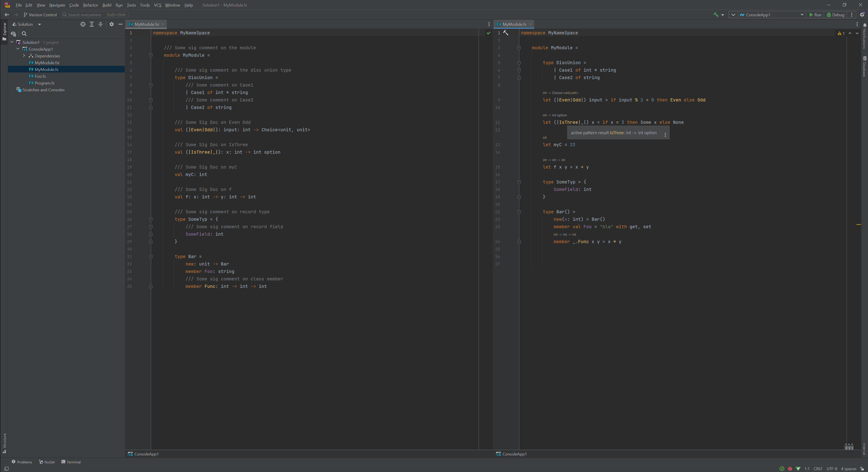
Task: Click the Locate File crosshair icon
Action: point(83,24)
